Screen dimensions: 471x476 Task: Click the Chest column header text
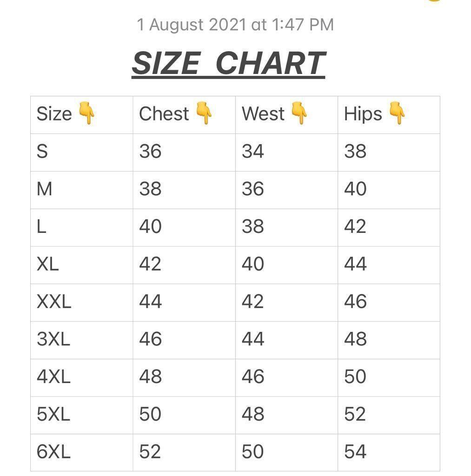coord(164,114)
